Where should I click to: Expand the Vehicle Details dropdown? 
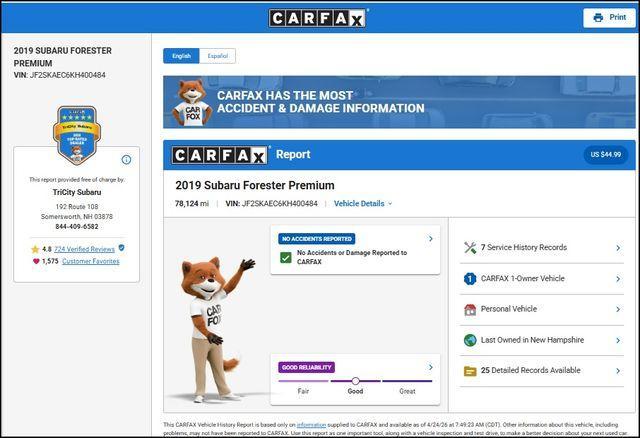click(363, 203)
